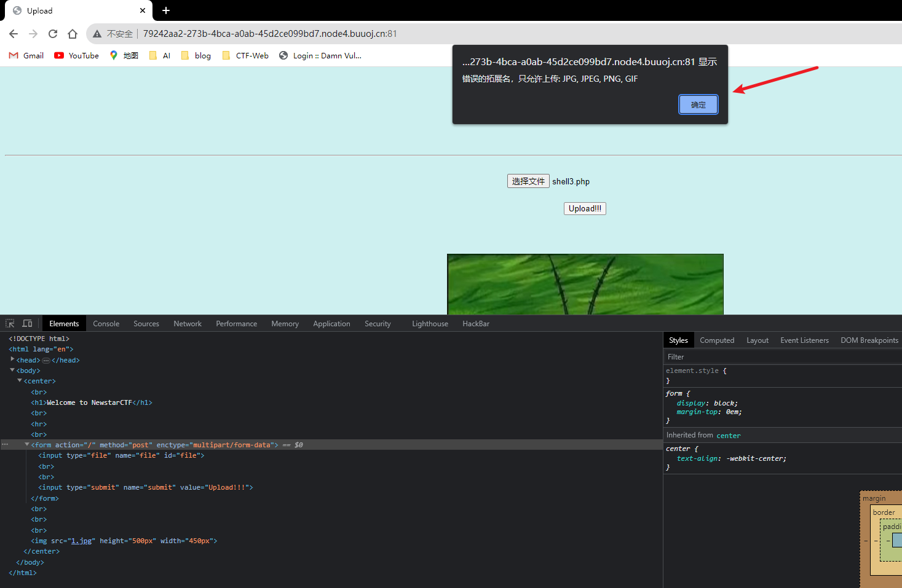Open the AI bookmark folder
The width and height of the screenshot is (902, 588).
click(160, 55)
